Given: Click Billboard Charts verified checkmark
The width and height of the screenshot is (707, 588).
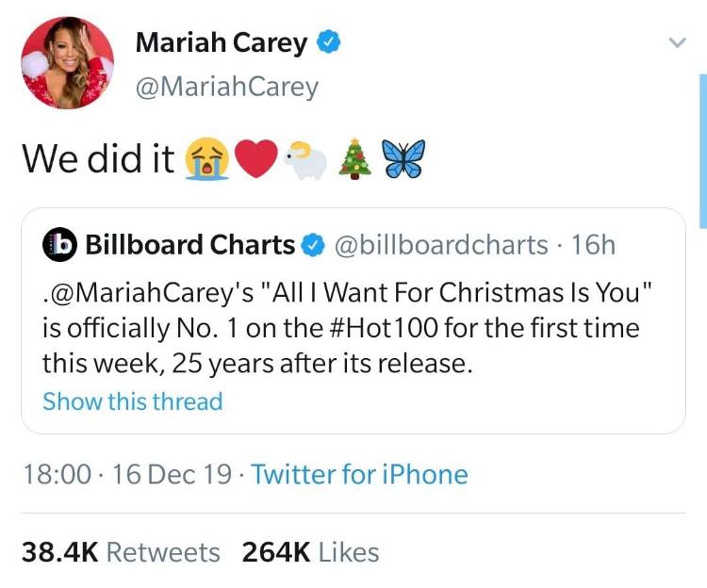Looking at the screenshot, I should (x=313, y=245).
